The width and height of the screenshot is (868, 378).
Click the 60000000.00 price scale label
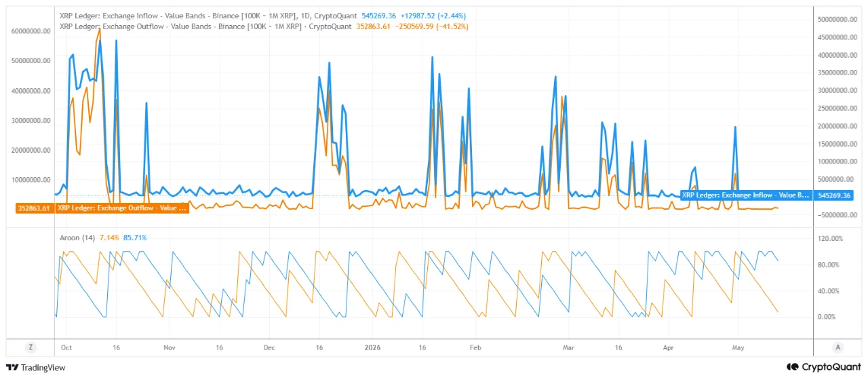31,31
